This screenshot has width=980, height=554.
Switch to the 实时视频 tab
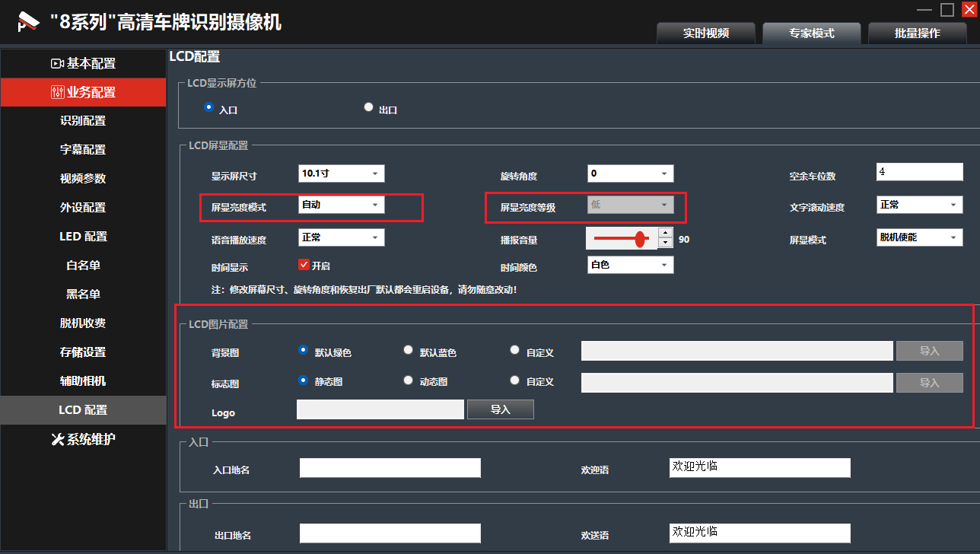coord(706,33)
